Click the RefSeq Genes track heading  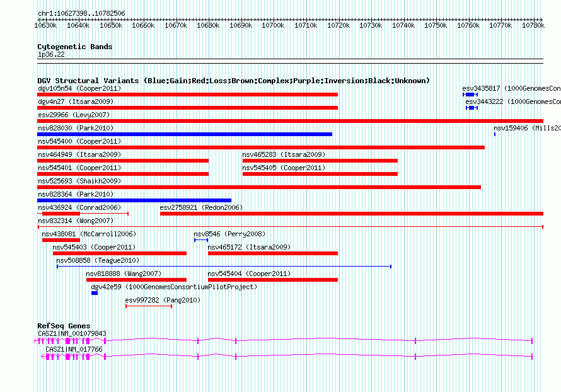coord(64,326)
